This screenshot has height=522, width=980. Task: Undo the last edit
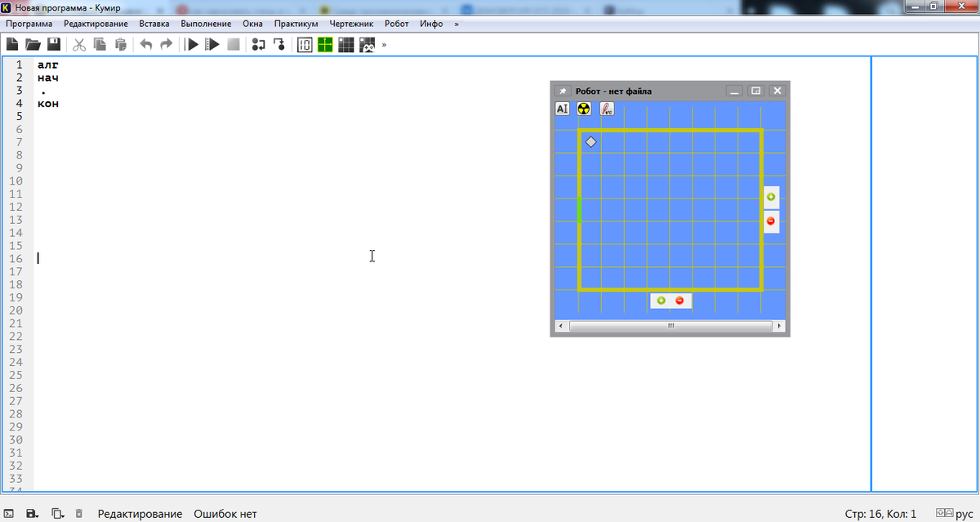[x=146, y=44]
